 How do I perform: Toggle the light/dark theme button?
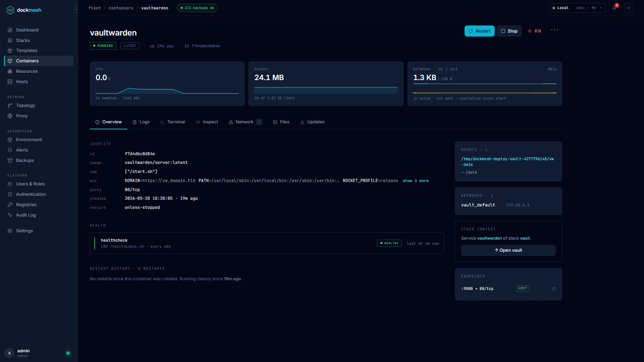click(629, 8)
